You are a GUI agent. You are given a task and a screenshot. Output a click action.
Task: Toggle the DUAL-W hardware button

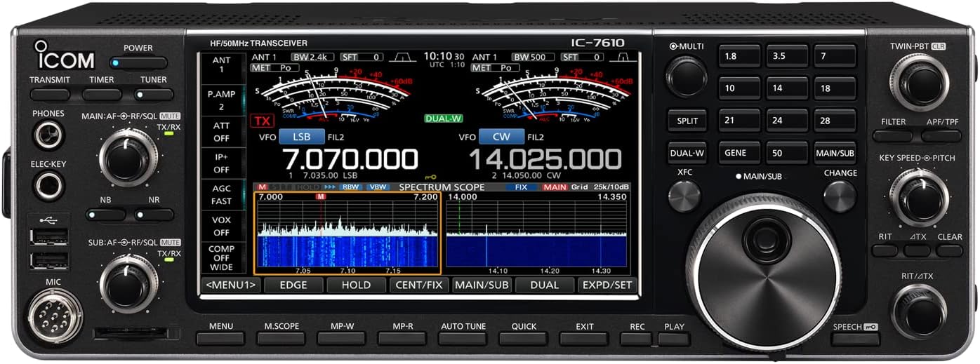point(687,152)
